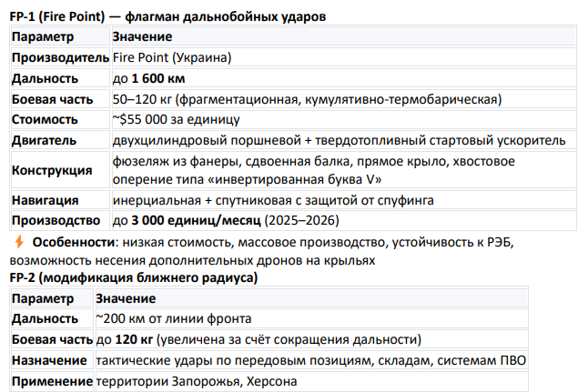578x392 pixels.
Task: Click the value тактические удары по передовым позициям
Action: [x=233, y=360]
